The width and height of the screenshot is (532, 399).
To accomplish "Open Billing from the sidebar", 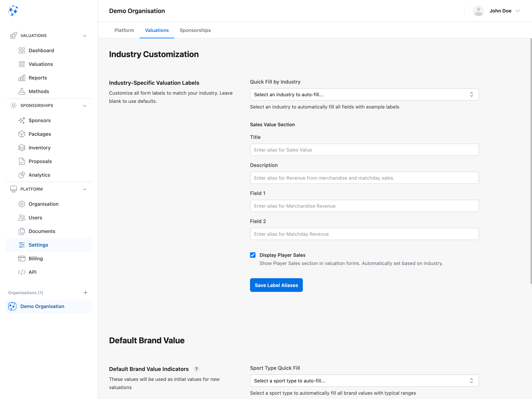I will tap(35, 259).
